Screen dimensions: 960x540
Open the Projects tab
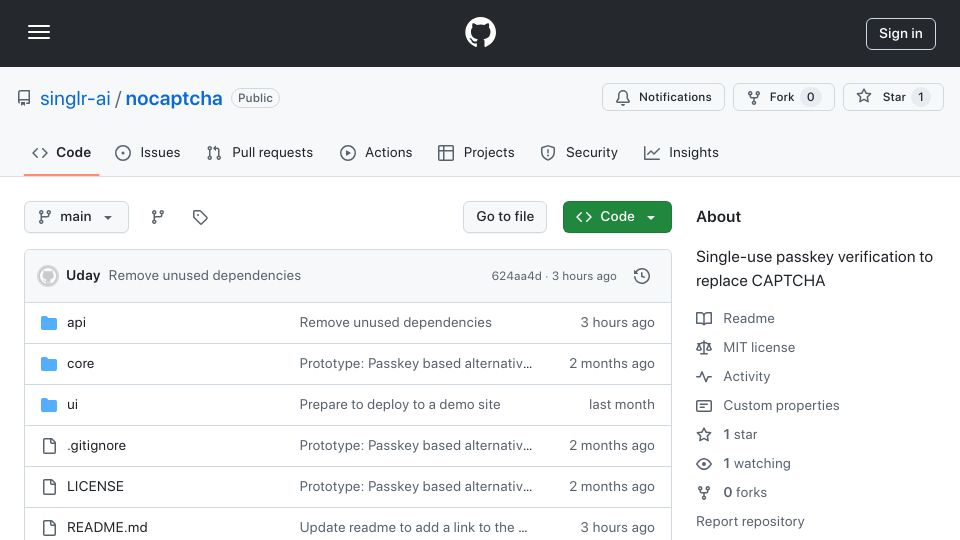476,152
